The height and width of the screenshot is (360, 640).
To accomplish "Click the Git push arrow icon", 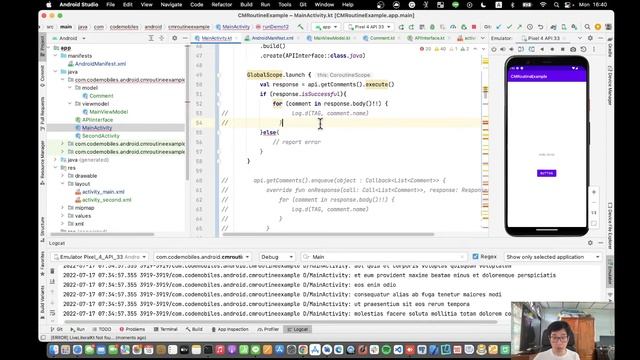I will tap(519, 27).
